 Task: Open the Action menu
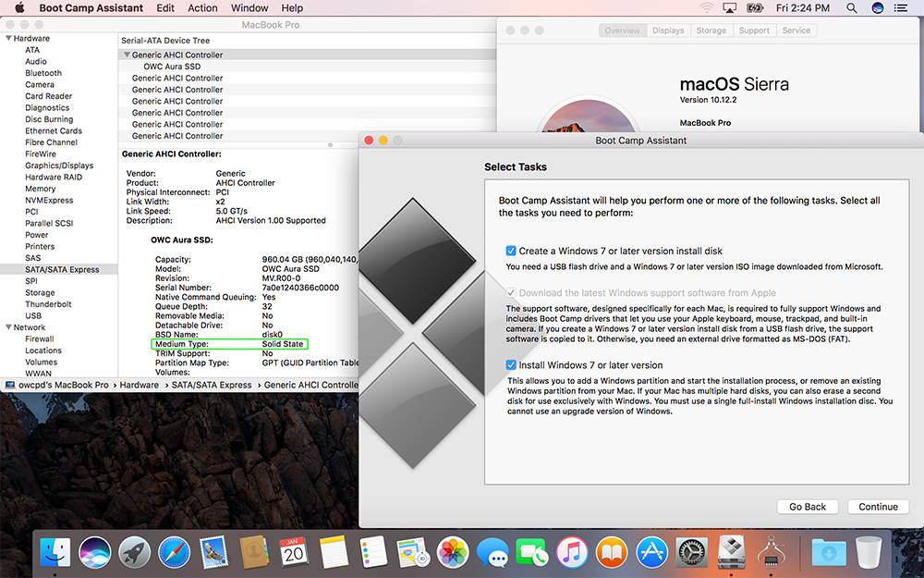tap(202, 8)
